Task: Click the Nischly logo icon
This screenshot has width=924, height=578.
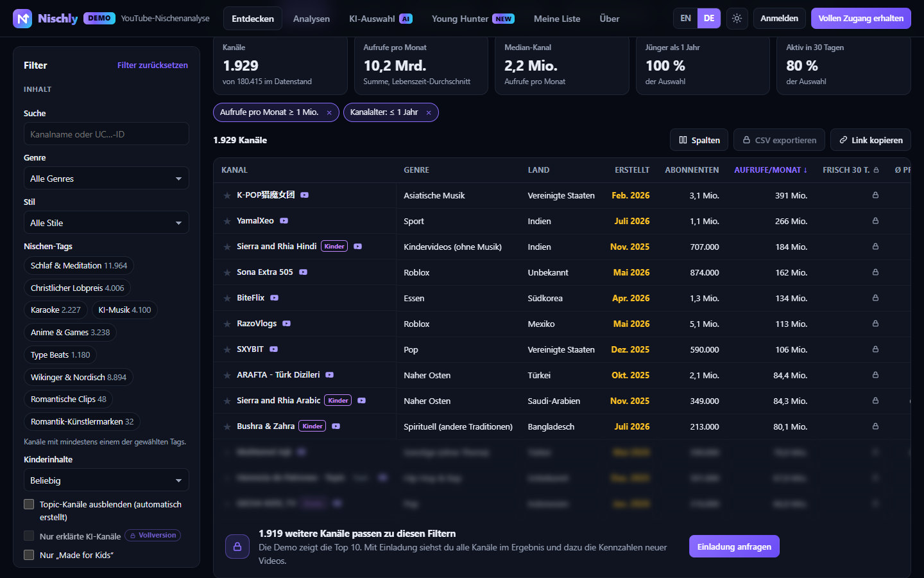Action: point(23,19)
